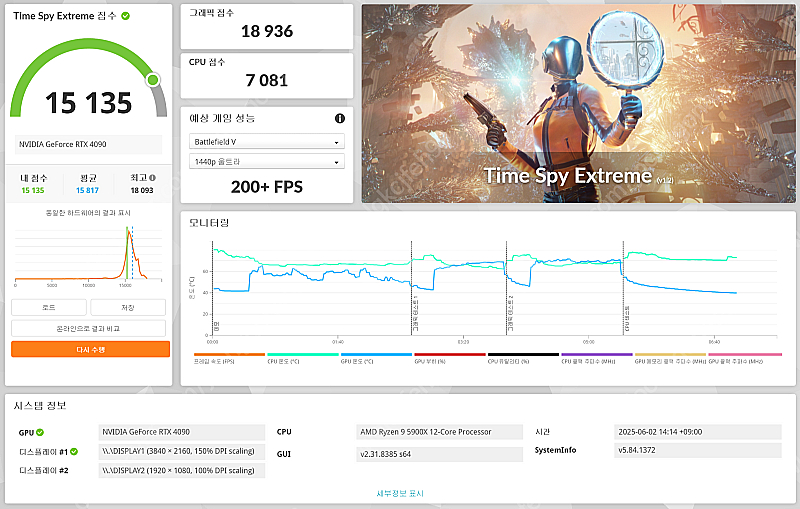
Task: Click the blue dotted average line in distribution chart
Action: [x=132, y=253]
